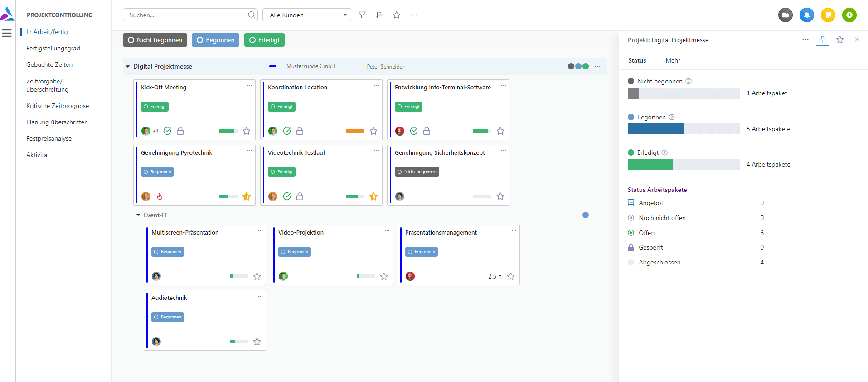Click the lock icon on Kick-Off Meeting card

[180, 131]
